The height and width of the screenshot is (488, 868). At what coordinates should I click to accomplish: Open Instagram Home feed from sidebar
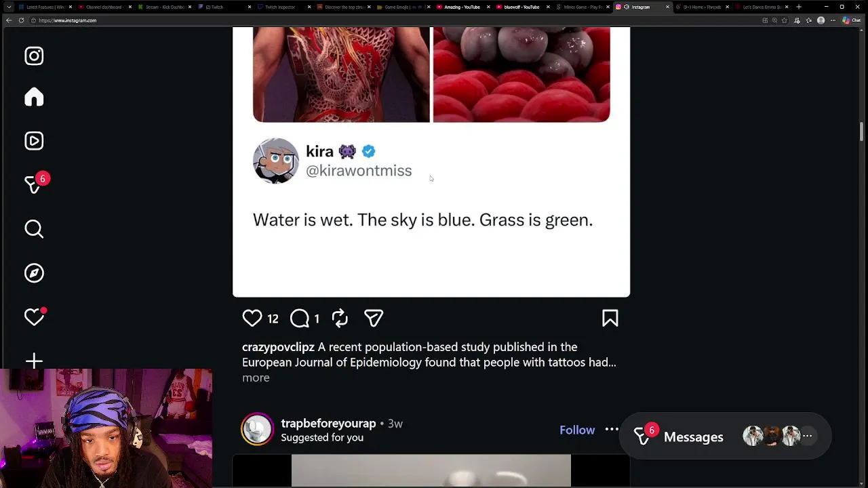[34, 97]
